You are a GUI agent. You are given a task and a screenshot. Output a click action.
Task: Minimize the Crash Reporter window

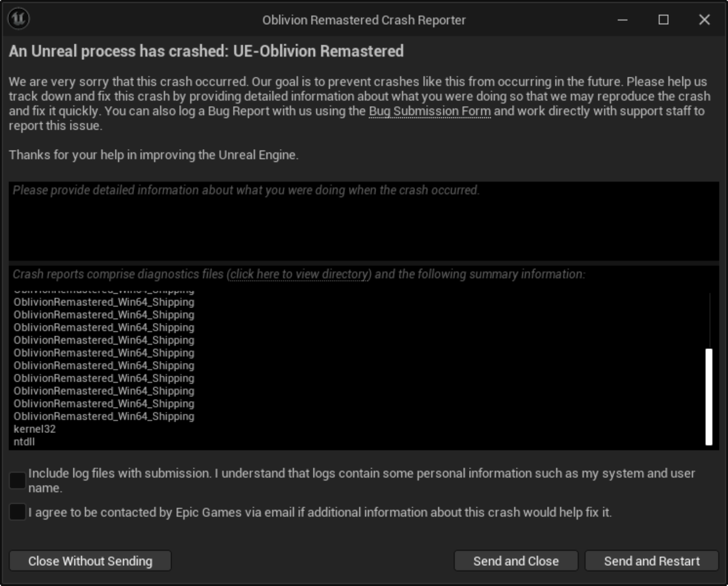tap(623, 20)
